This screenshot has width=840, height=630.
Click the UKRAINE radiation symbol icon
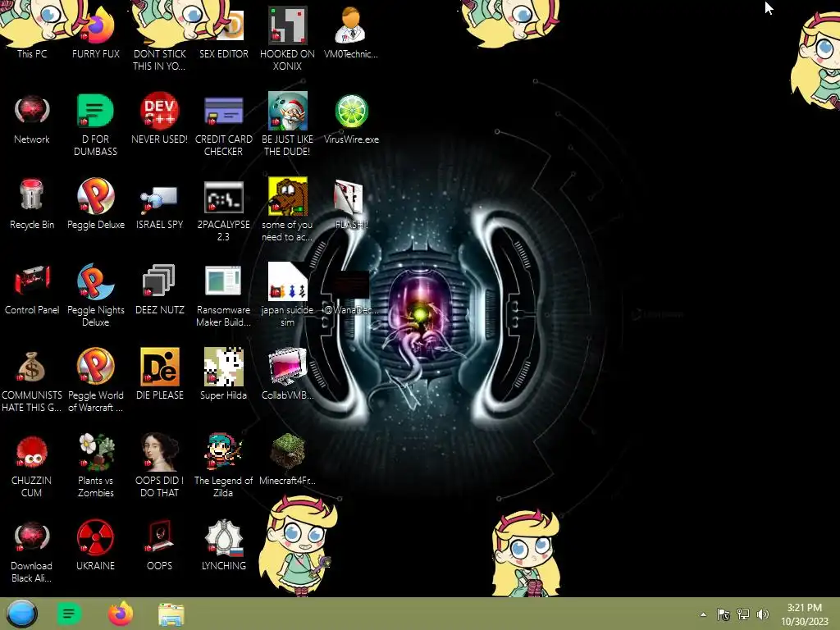pos(95,546)
